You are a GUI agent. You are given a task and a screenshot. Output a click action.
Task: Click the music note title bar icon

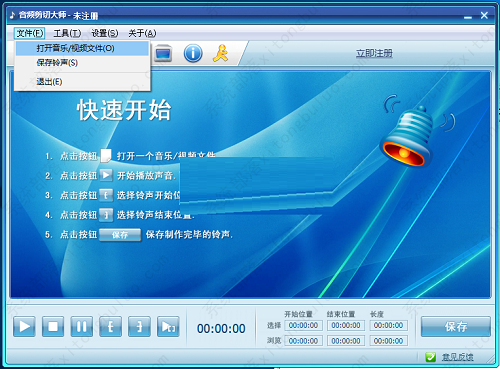click(12, 15)
